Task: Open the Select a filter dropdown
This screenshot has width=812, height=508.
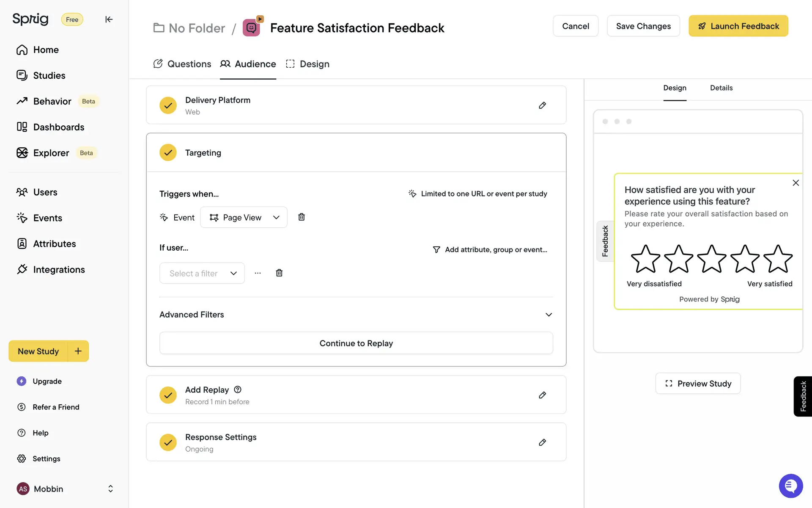Action: (x=202, y=273)
